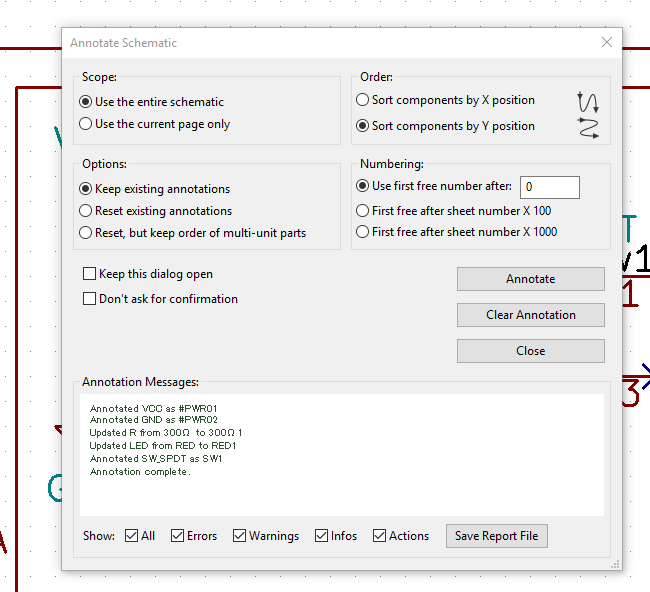Click 'Annotated GND as #PWR02' message
Viewport: 650px width, 592px height.
[x=153, y=420]
